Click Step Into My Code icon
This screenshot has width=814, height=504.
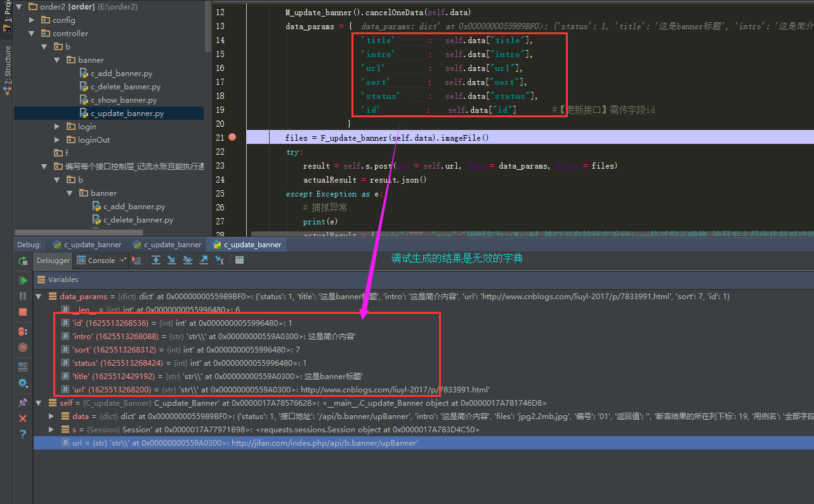[188, 260]
